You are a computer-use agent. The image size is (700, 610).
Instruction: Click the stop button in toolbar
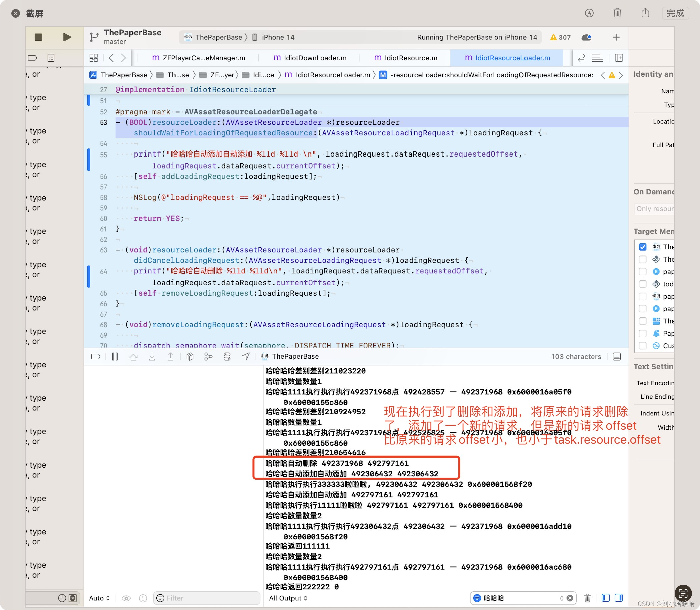[37, 37]
